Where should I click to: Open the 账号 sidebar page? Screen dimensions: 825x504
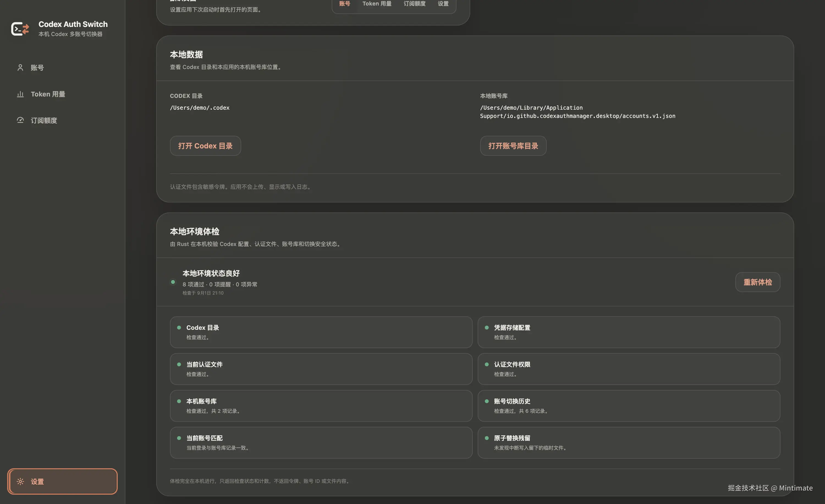pos(63,68)
